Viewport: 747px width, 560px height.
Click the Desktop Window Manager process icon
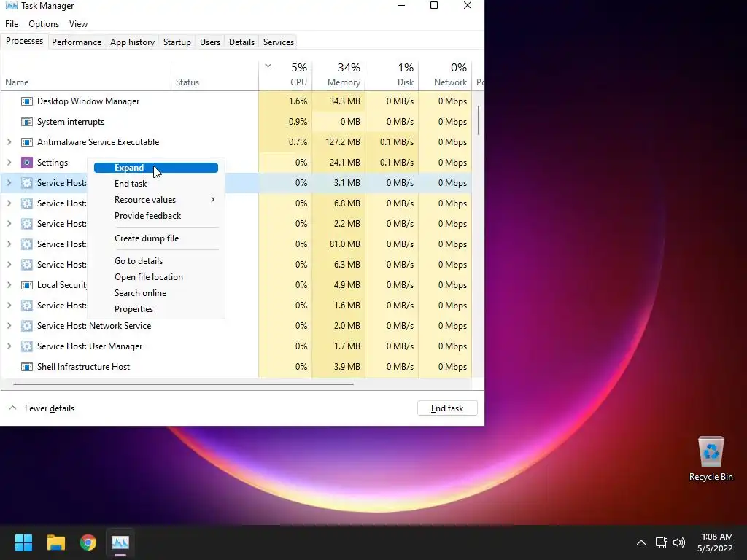pyautogui.click(x=27, y=101)
